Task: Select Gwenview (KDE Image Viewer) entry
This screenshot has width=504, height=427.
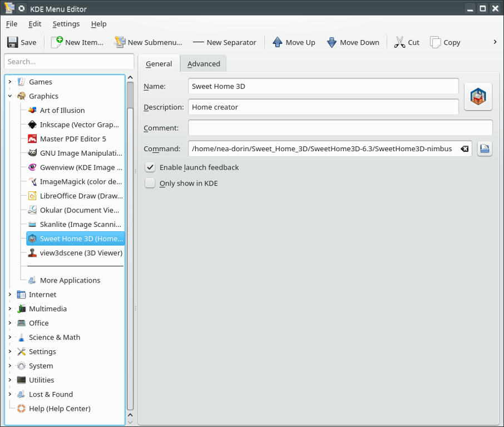Action: (x=75, y=167)
